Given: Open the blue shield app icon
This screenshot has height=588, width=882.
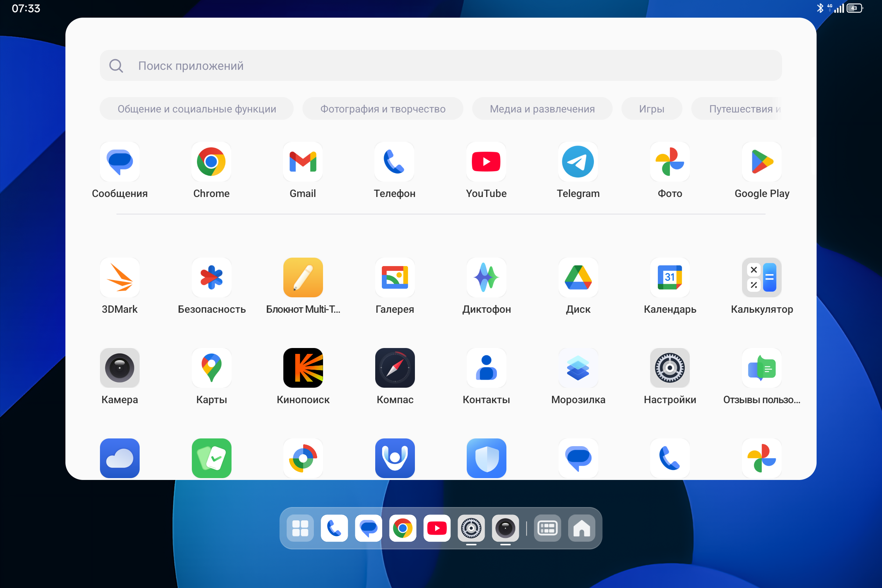Looking at the screenshot, I should [486, 458].
